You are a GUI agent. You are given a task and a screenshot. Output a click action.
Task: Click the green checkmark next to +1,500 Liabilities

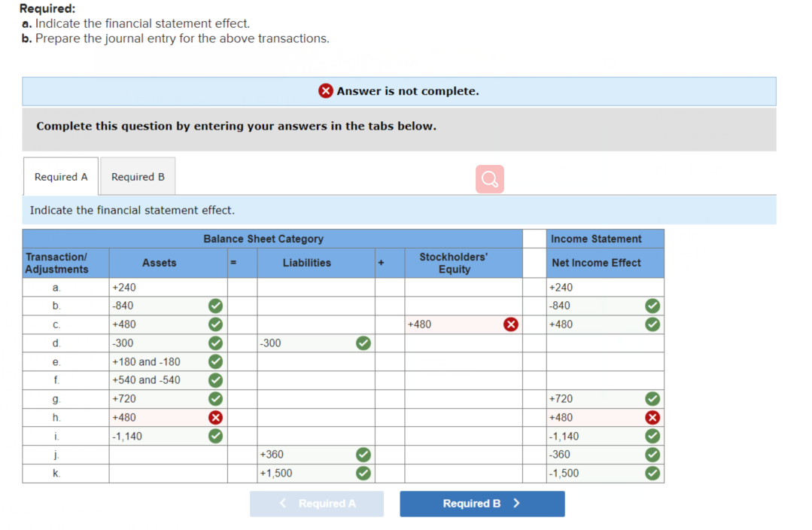point(363,473)
